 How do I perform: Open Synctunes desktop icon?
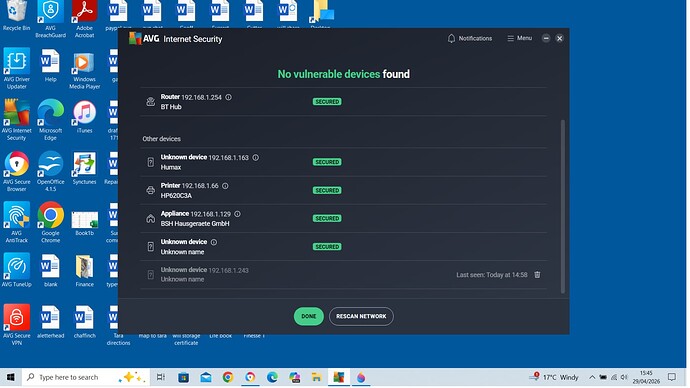[84, 168]
